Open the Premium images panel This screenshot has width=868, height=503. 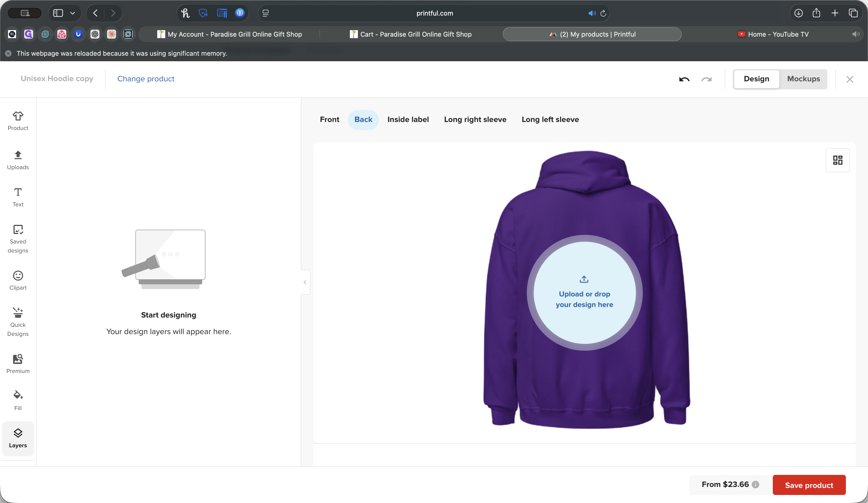pos(18,363)
